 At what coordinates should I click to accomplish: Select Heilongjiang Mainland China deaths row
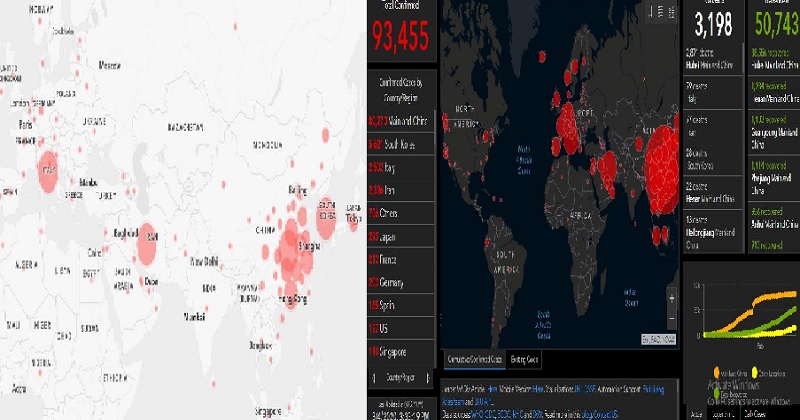711,232
